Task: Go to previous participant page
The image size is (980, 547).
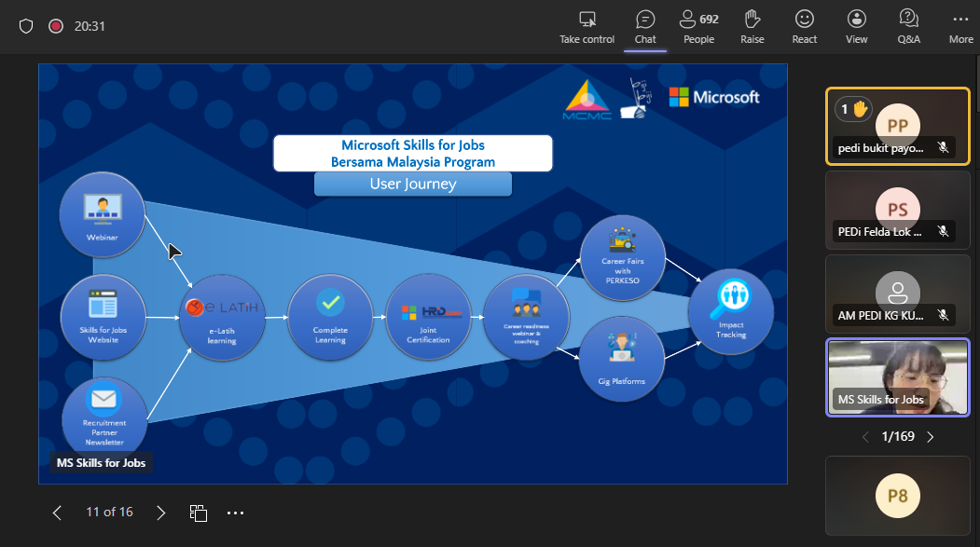Action: (864, 436)
